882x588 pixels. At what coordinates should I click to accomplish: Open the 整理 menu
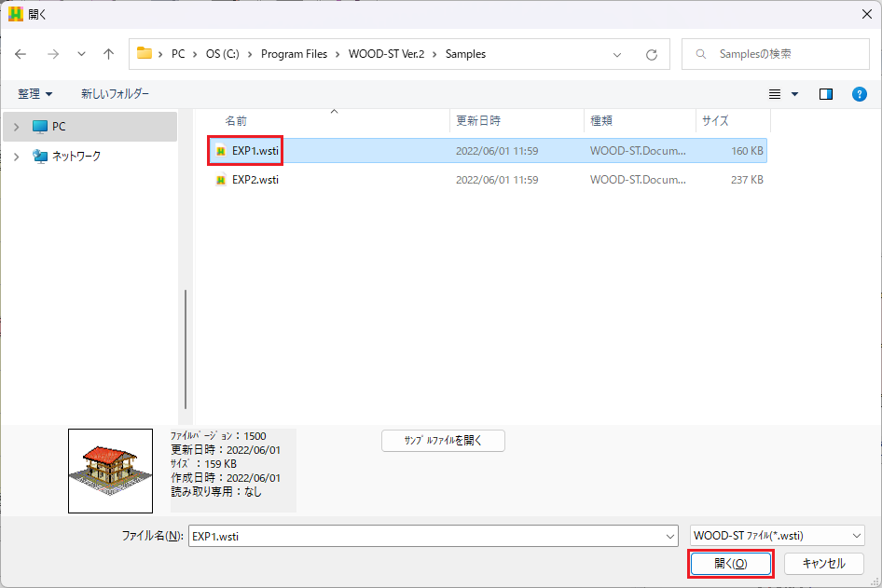tap(35, 94)
